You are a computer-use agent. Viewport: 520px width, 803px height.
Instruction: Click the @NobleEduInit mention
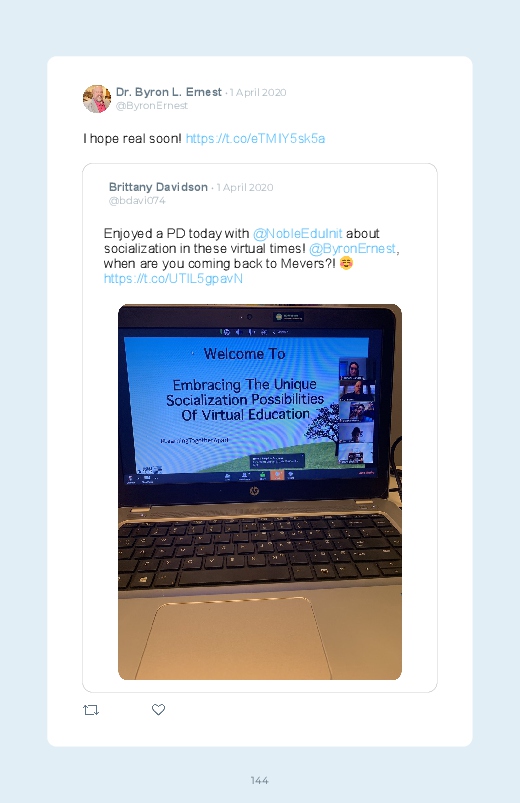(297, 234)
